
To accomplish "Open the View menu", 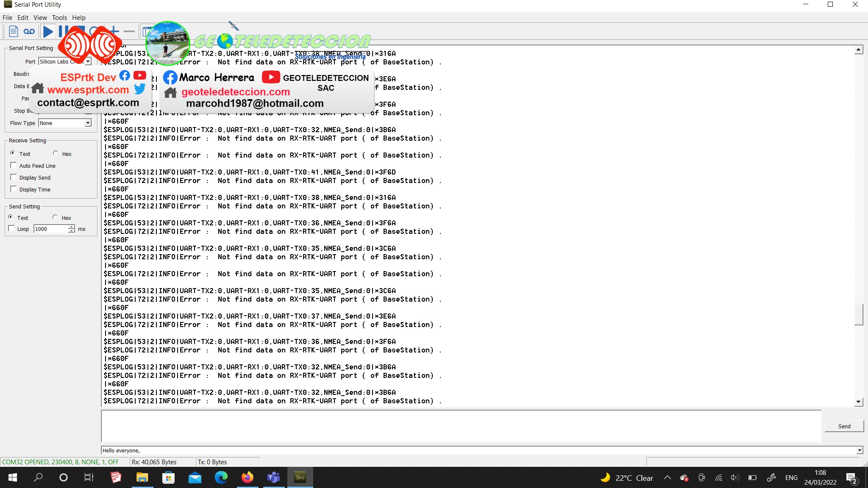I will [40, 18].
